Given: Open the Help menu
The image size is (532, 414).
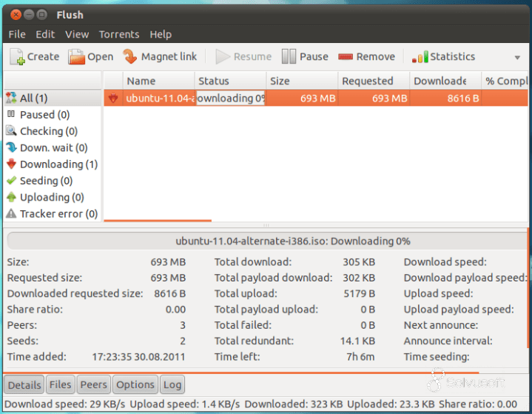Looking at the screenshot, I should tap(161, 34).
